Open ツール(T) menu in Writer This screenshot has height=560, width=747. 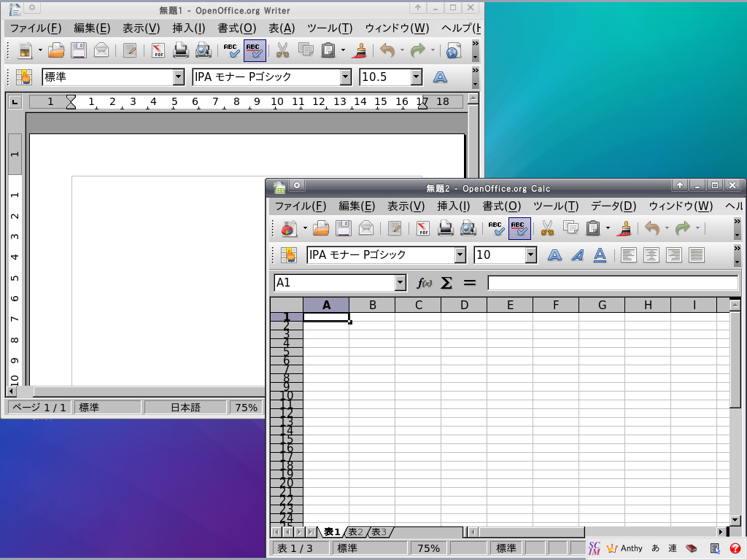click(x=330, y=28)
